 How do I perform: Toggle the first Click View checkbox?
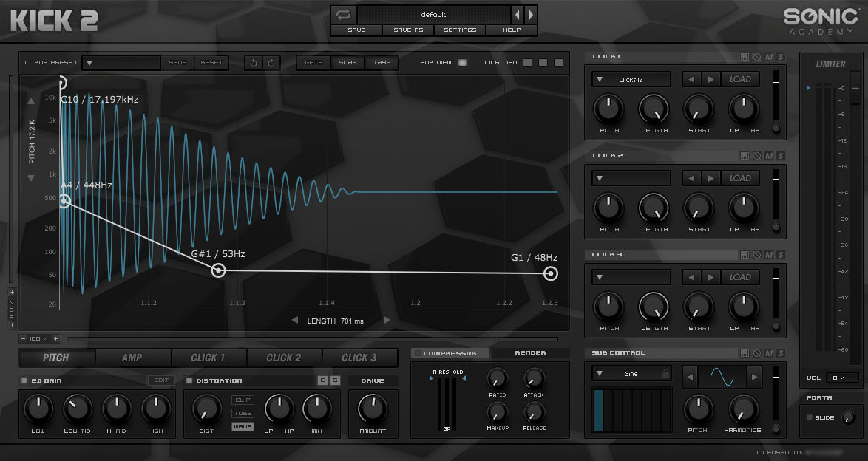point(528,63)
